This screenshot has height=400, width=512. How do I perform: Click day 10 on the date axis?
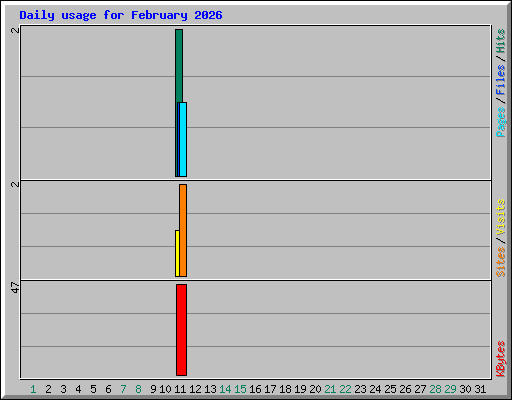(165, 389)
